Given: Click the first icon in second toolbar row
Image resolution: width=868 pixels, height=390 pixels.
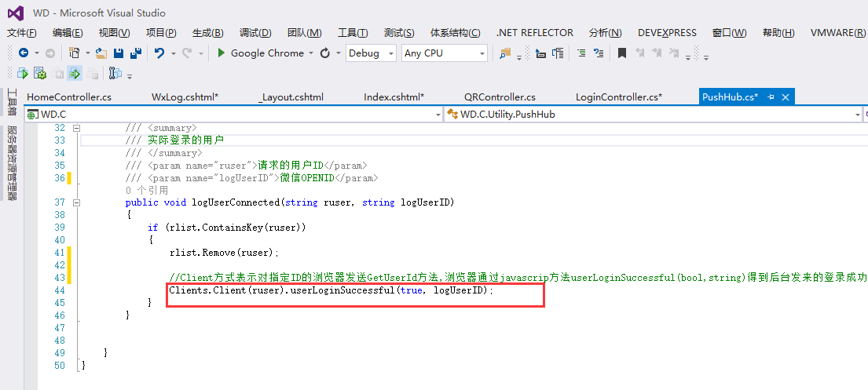Looking at the screenshot, I should [x=23, y=73].
